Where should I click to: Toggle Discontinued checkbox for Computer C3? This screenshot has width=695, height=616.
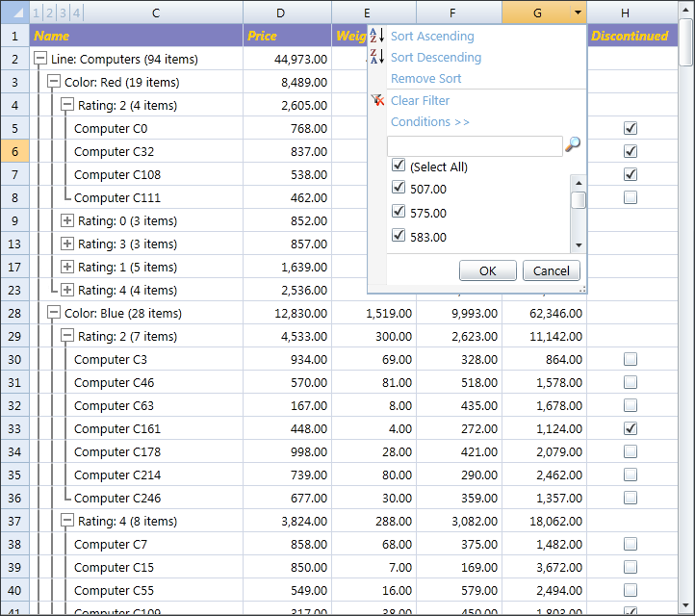point(631,359)
